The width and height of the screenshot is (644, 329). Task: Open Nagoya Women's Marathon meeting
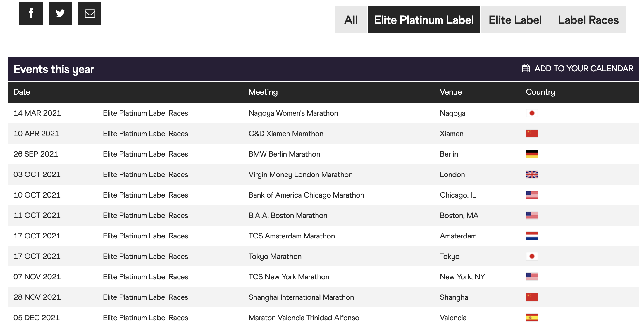[x=293, y=113]
